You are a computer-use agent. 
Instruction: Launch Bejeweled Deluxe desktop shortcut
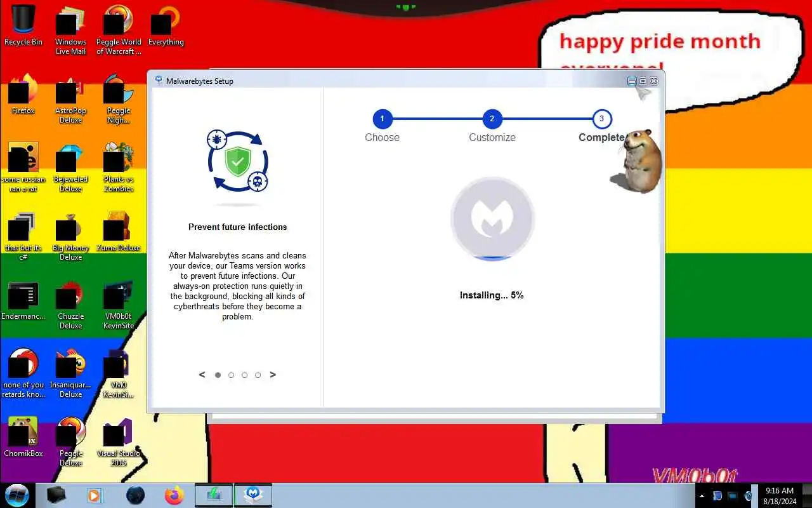coord(70,168)
